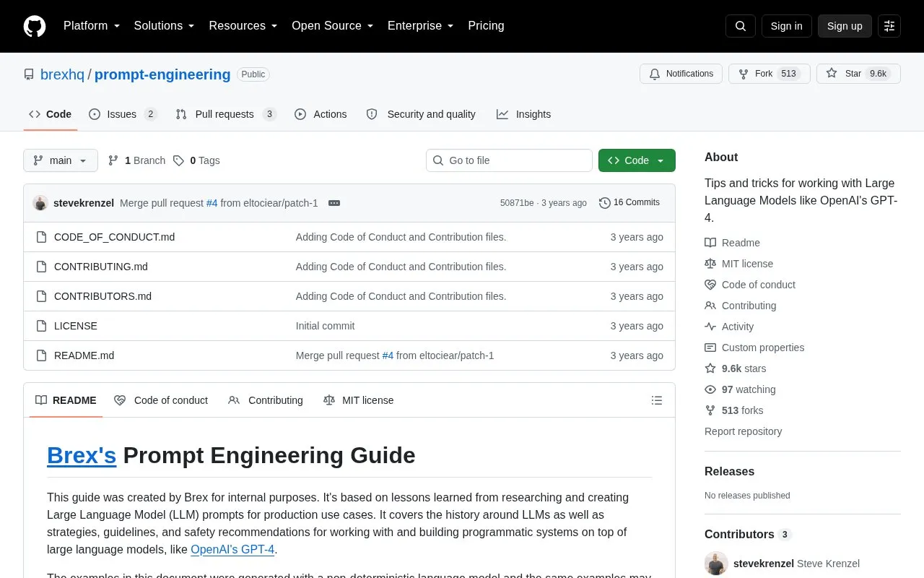Open the Solutions menu
Screen dimensions: 924x578
pos(165,26)
